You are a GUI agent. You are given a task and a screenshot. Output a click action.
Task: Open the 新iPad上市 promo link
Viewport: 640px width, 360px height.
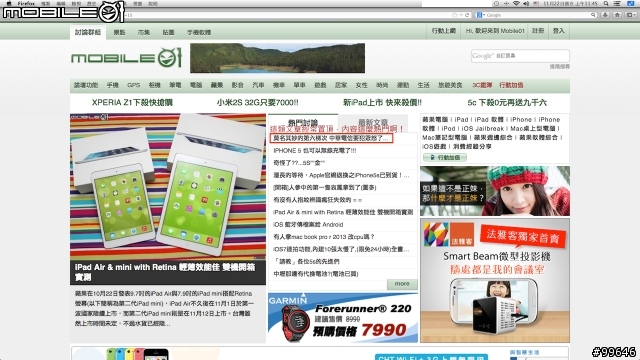coord(382,102)
